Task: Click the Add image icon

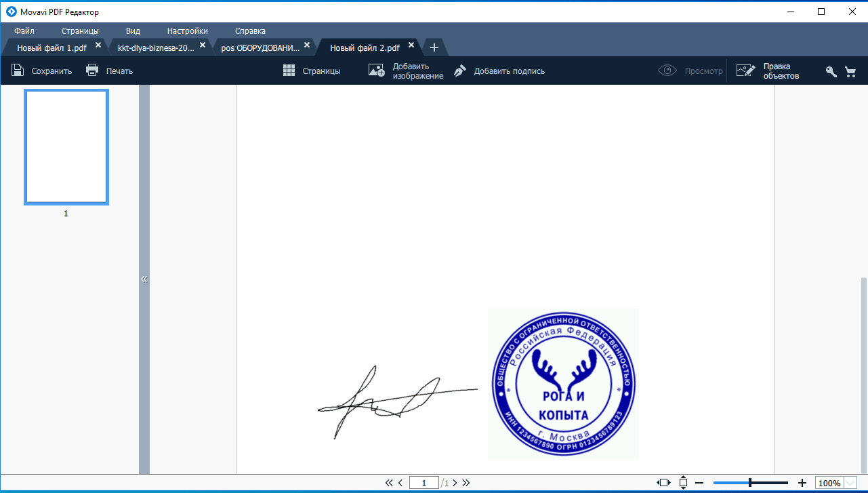Action: coord(377,71)
